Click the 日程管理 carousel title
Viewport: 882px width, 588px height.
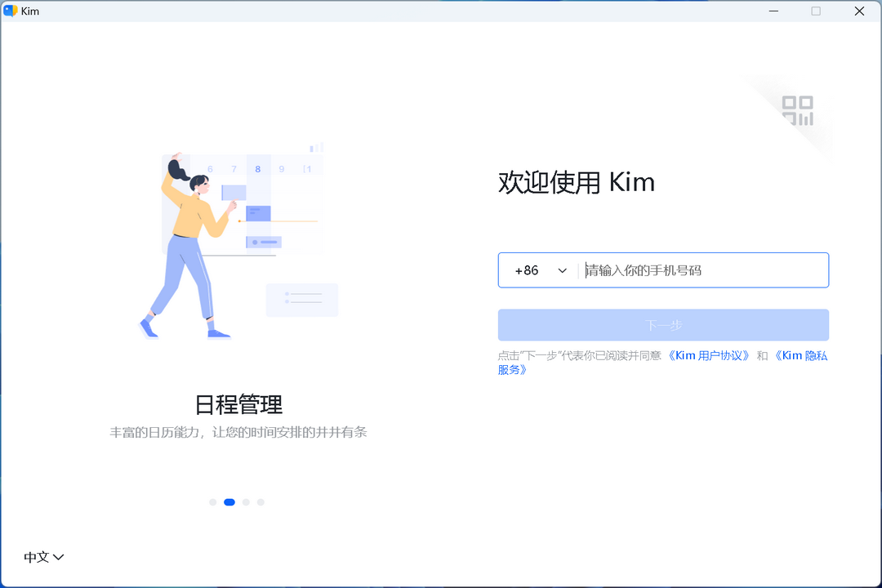click(237, 405)
